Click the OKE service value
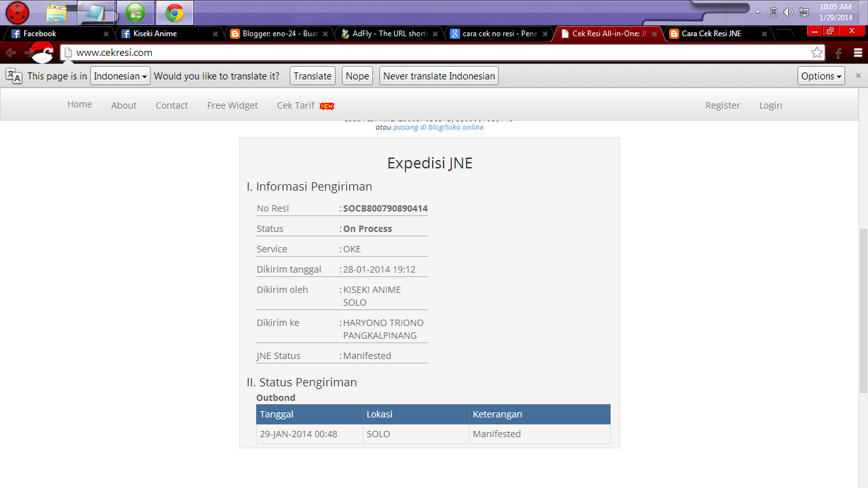 coord(352,249)
